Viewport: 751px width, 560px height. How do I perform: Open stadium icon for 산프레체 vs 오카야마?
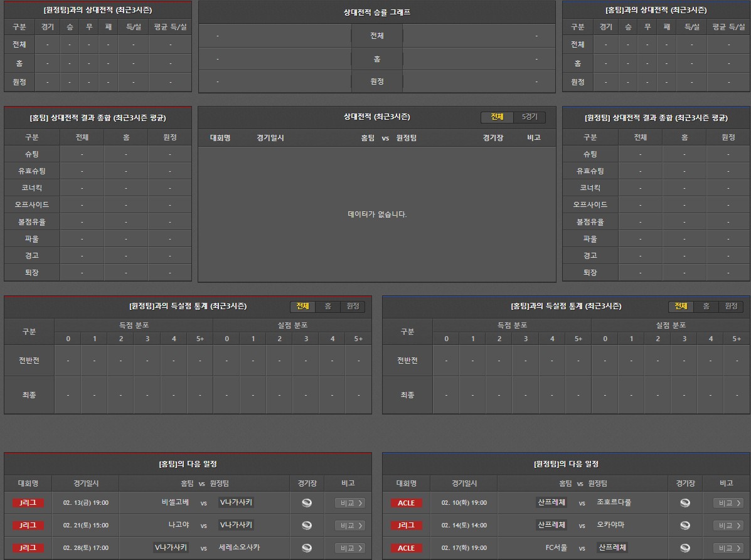click(685, 526)
